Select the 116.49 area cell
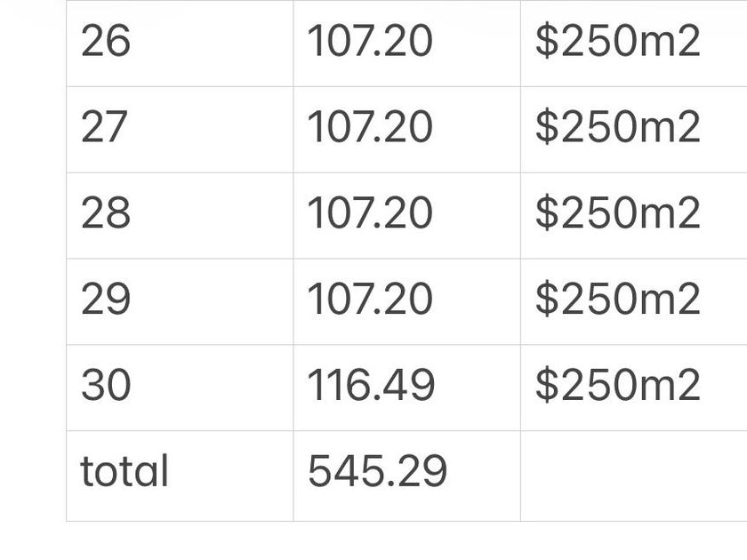This screenshot has width=747, height=560. (x=371, y=385)
